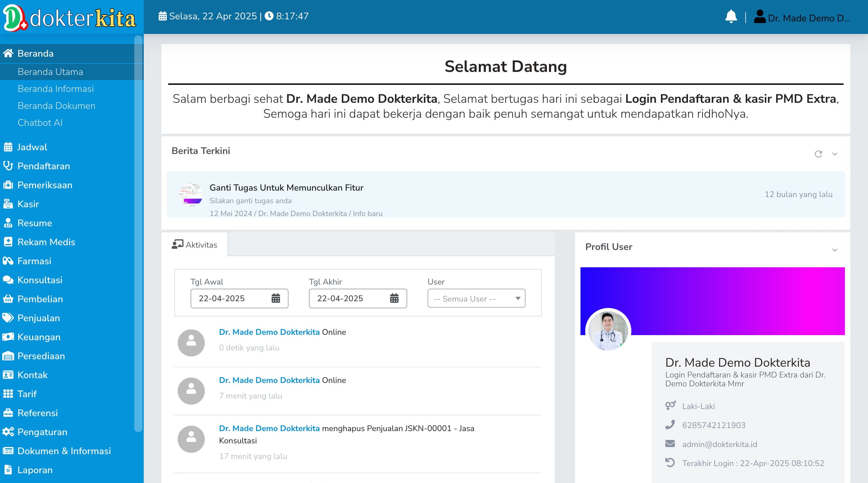This screenshot has width=868, height=483.
Task: Collapse the Berita Terkini panel chevron
Action: pyautogui.click(x=835, y=154)
